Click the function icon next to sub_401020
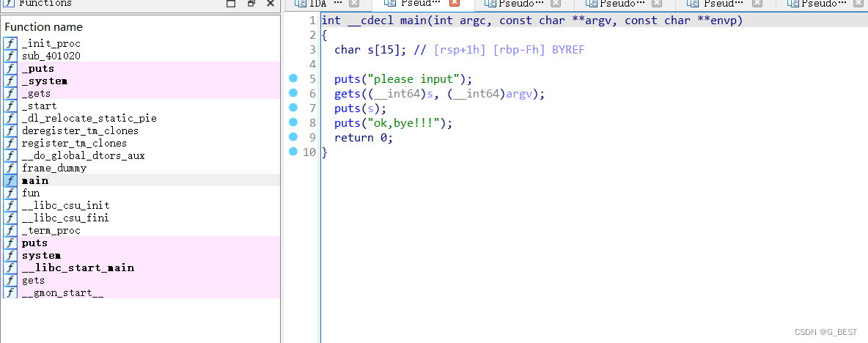The image size is (868, 343). (x=10, y=56)
